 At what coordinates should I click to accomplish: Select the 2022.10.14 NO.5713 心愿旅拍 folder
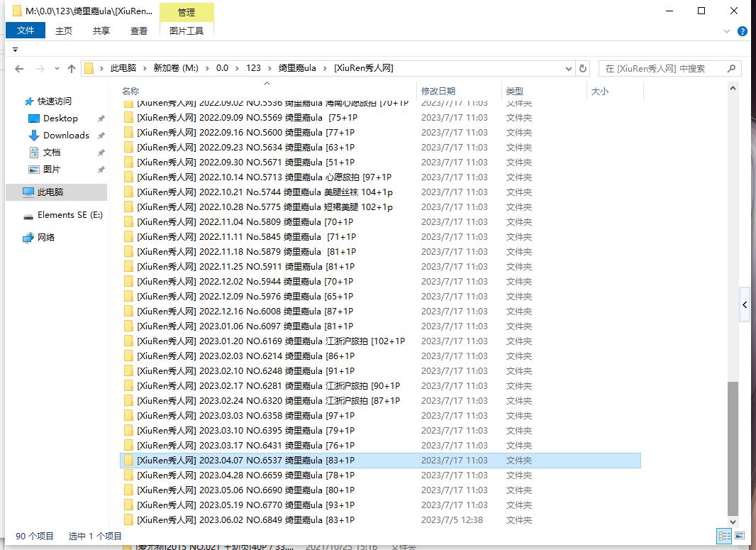pyautogui.click(x=265, y=177)
